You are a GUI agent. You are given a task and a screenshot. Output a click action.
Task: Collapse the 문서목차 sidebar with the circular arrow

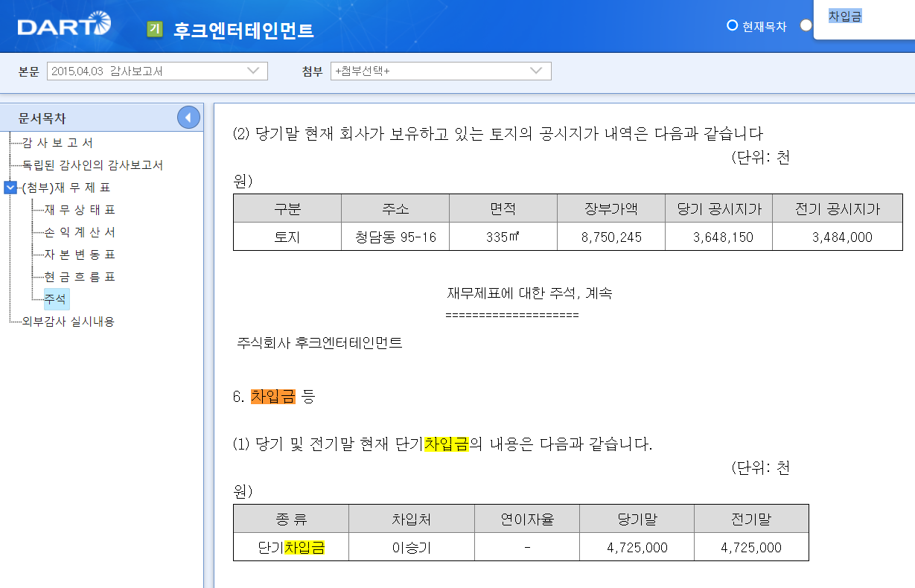[188, 117]
